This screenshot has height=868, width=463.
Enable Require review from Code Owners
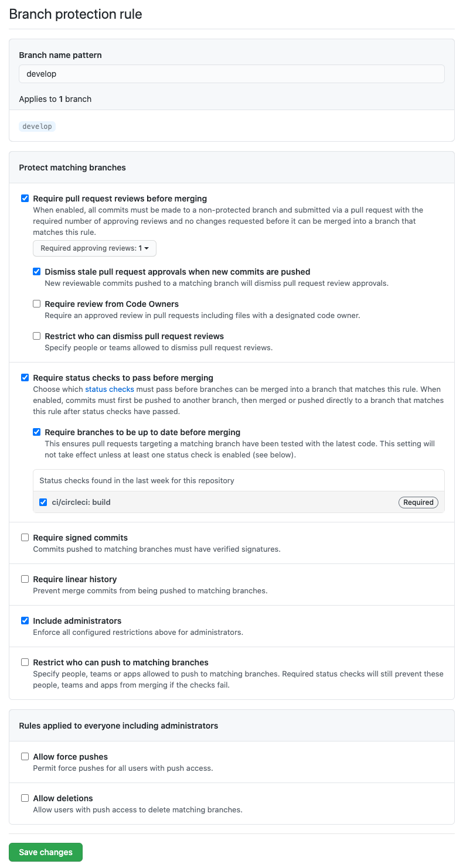(36, 304)
